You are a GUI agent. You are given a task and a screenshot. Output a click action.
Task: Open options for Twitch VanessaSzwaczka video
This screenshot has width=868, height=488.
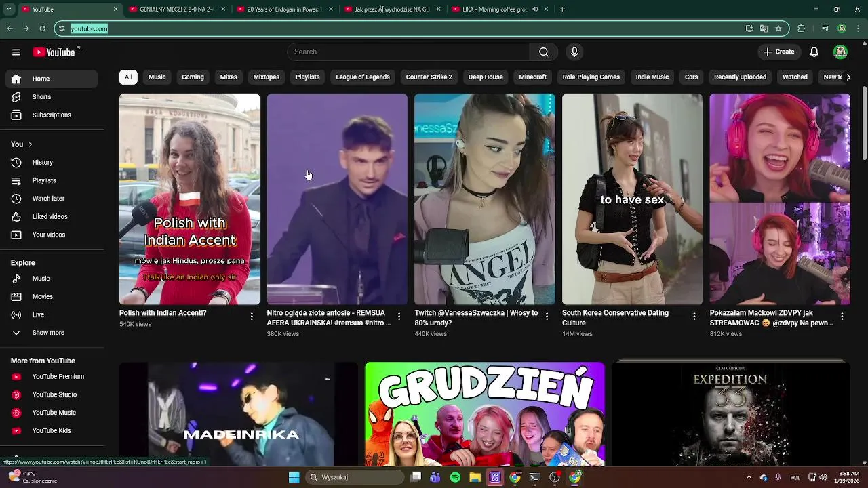point(547,317)
